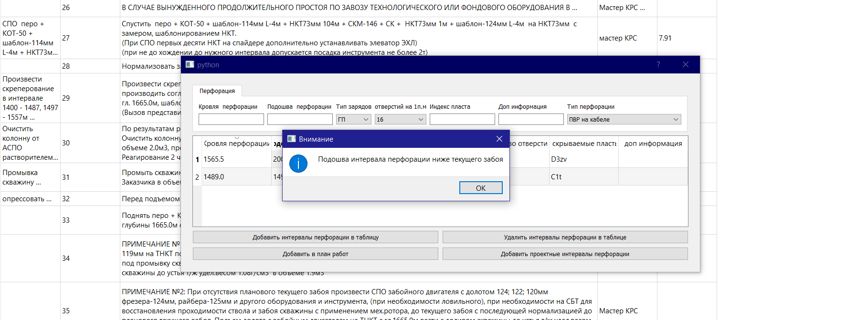Click Удалить интервалы перфорации в таблице button
The height and width of the screenshot is (320, 868).
pyautogui.click(x=565, y=237)
